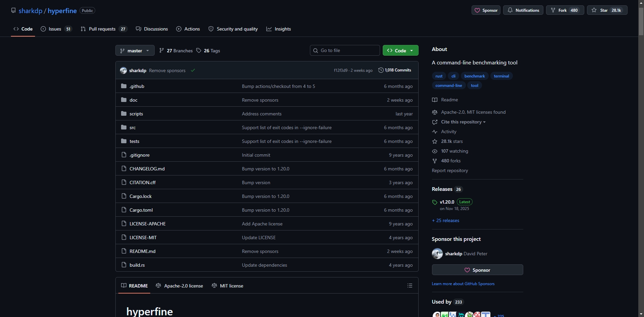
Task: Select the Apache-2.0 license tab
Action: pyautogui.click(x=179, y=286)
